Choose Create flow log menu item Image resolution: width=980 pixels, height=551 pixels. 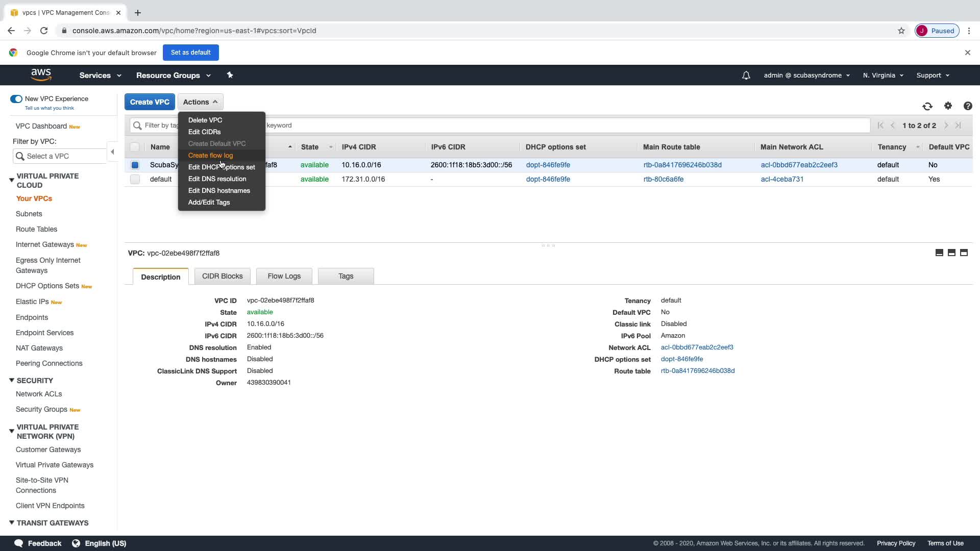[210, 155]
